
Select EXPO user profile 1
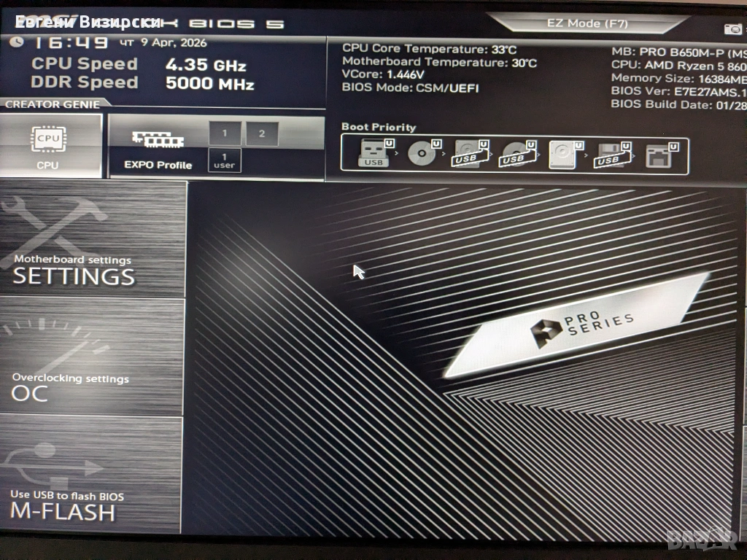[225, 160]
